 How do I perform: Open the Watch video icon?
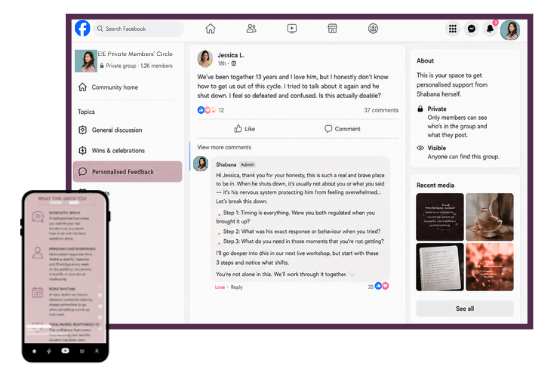(292, 28)
